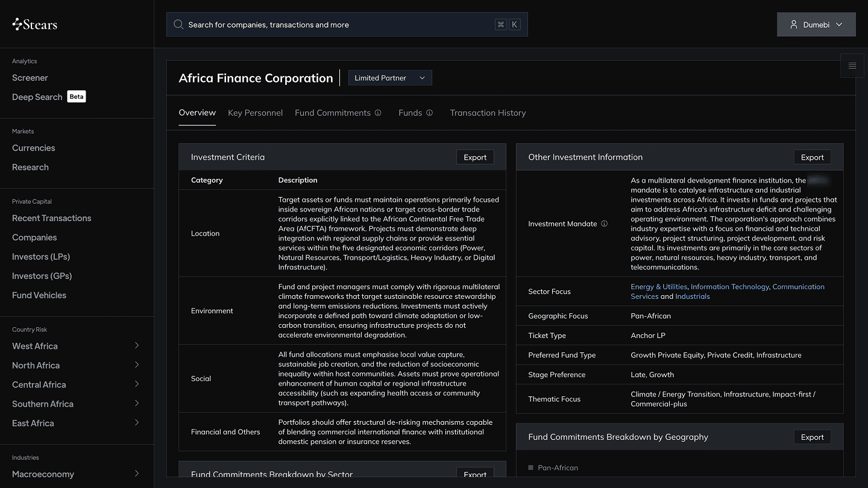The height and width of the screenshot is (488, 868).
Task: Go to Research under Markets
Action: click(30, 167)
